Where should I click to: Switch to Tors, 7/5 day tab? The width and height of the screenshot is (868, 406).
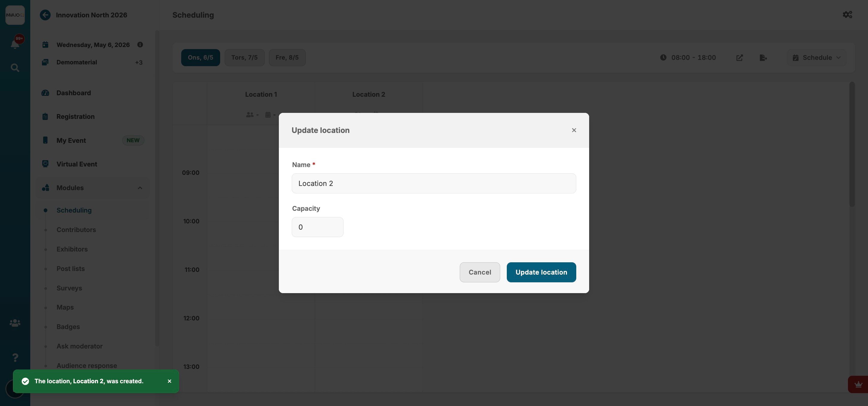click(x=244, y=57)
